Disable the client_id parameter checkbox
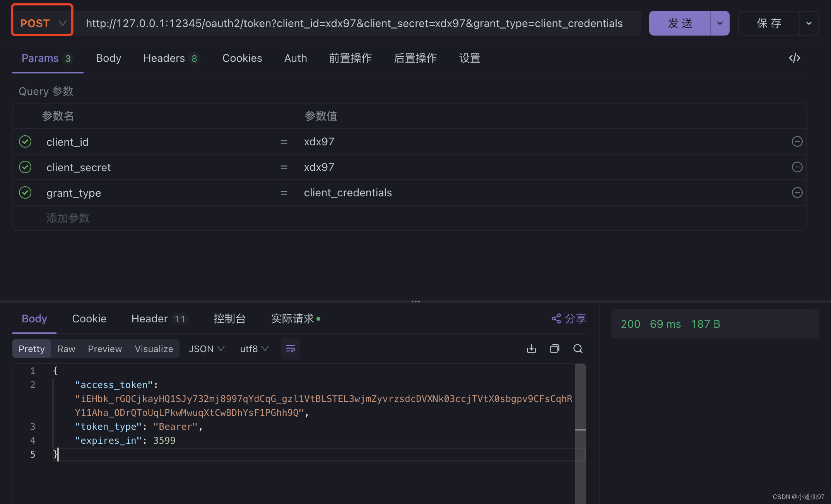Viewport: 831px width, 504px height. pyautogui.click(x=25, y=141)
